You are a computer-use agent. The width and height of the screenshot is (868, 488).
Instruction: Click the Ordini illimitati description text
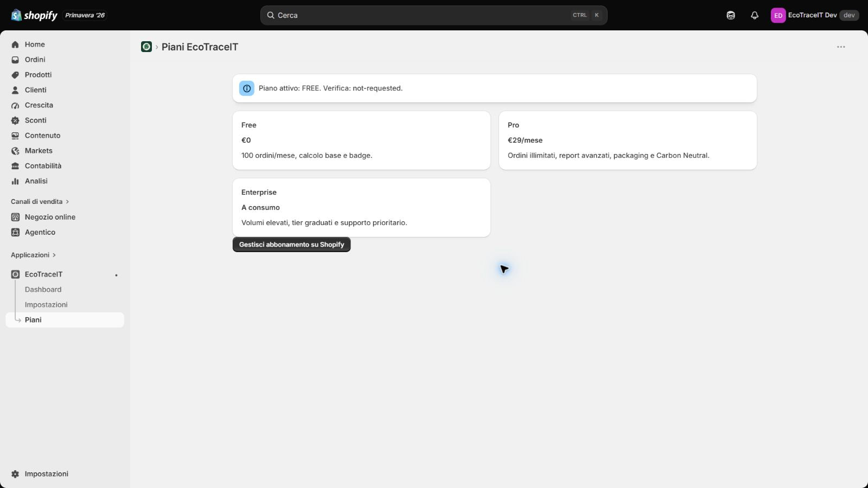tap(608, 156)
